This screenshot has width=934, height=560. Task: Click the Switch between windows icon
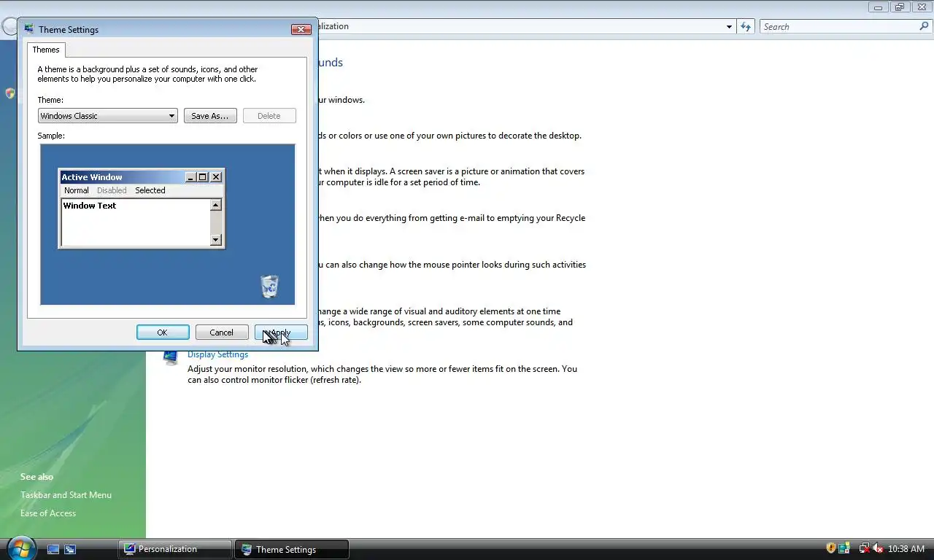coord(70,549)
